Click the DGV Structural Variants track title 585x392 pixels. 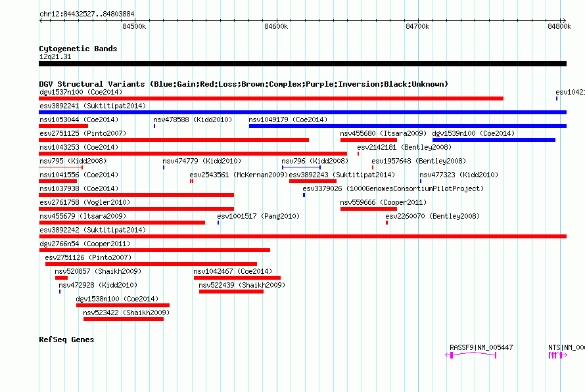pos(244,84)
